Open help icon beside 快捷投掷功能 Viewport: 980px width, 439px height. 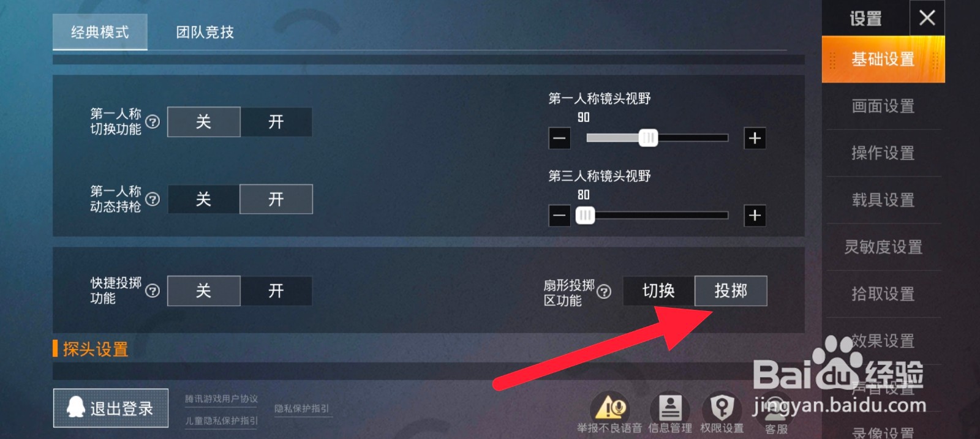pos(153,291)
